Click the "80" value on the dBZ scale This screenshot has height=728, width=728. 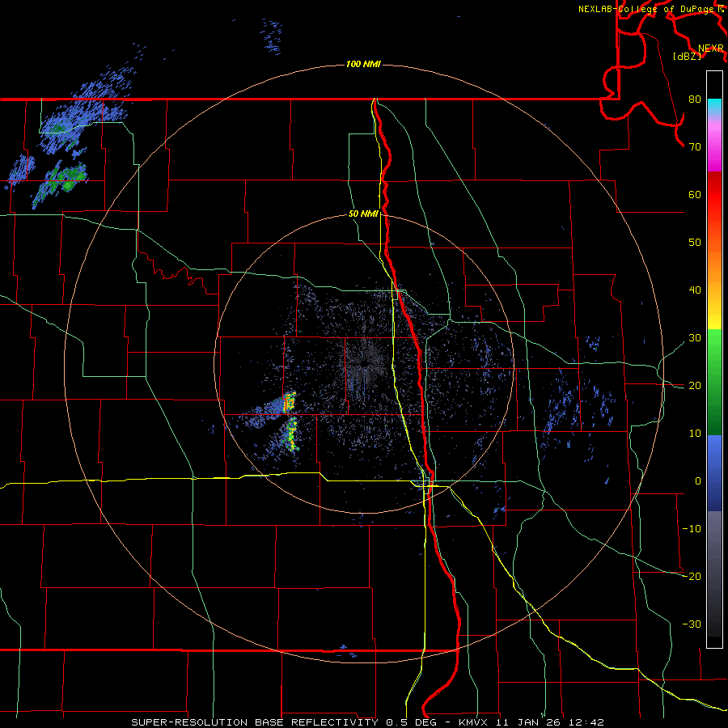coord(695,99)
